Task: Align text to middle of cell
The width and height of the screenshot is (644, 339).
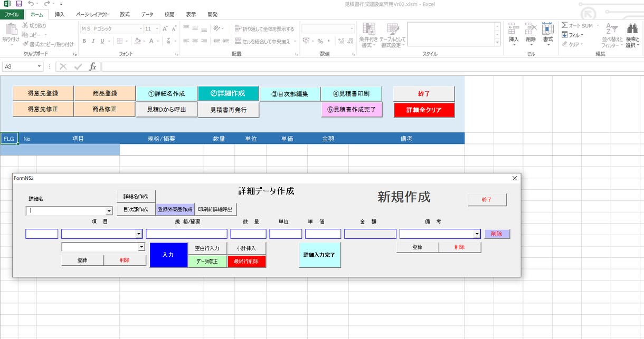Action: tap(195, 28)
